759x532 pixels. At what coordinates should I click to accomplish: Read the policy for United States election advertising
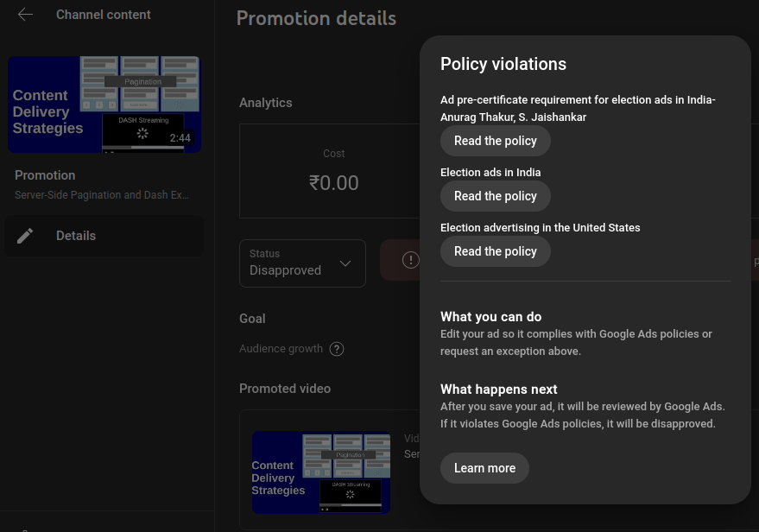495,251
